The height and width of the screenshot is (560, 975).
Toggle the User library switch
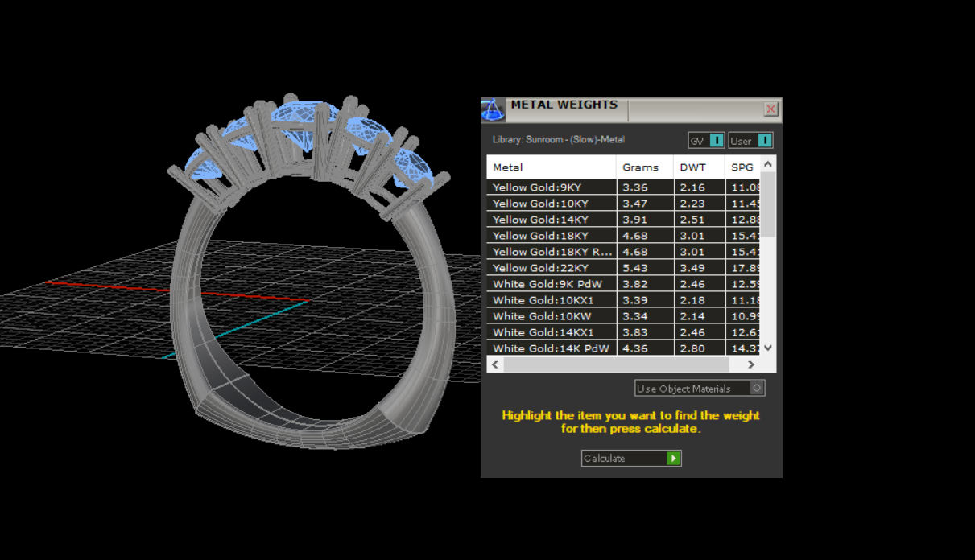point(764,141)
